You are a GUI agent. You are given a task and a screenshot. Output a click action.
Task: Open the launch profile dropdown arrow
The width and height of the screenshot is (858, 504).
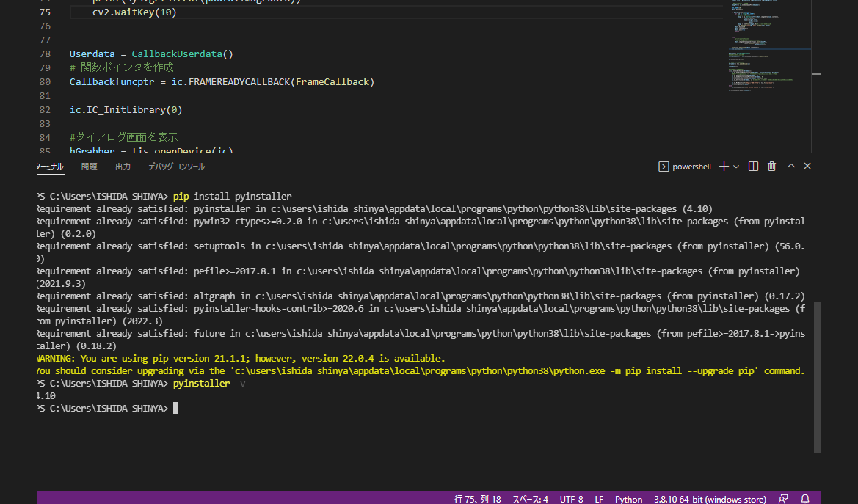point(736,167)
